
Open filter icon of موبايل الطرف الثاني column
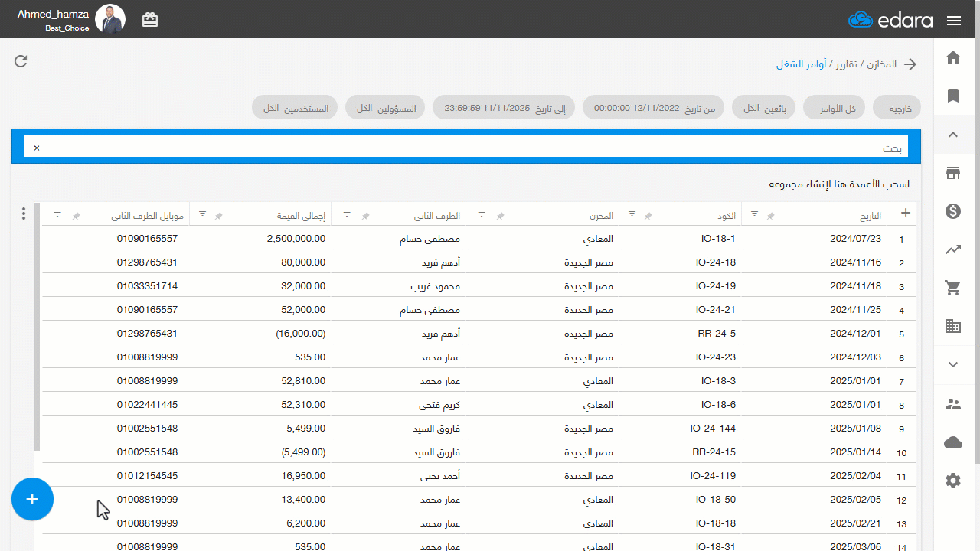[x=57, y=214]
